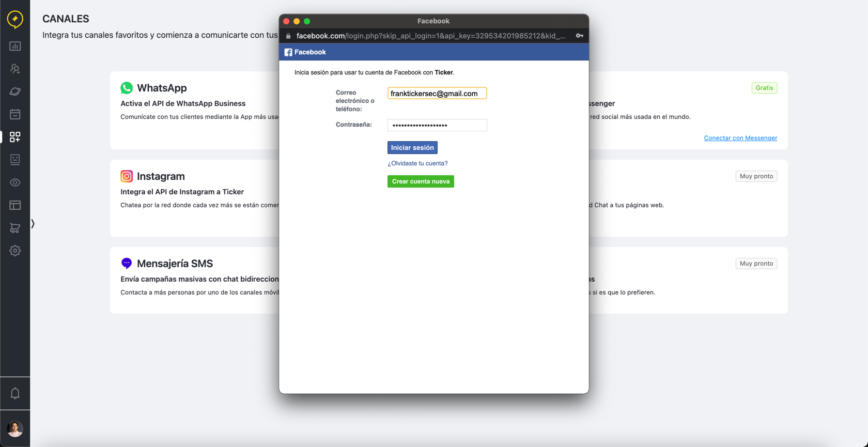The height and width of the screenshot is (447, 868).
Task: Click the Muy pronto badge beside SMS row
Action: pyautogui.click(x=756, y=264)
